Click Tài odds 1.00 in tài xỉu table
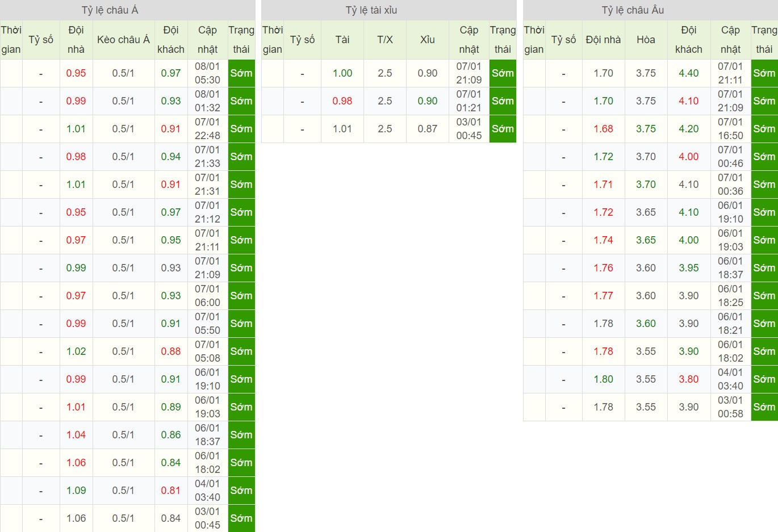Screen dimensions: 778x532 [x=342, y=73]
